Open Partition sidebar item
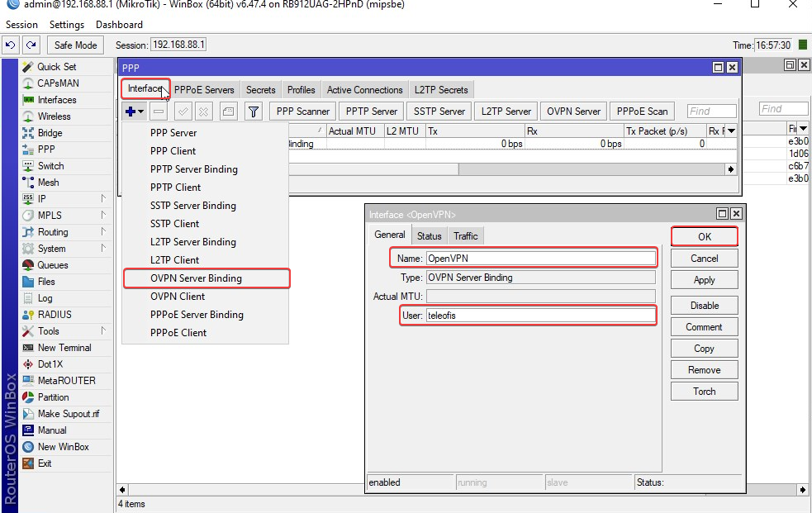Screen dimensions: 812x513 [53, 397]
